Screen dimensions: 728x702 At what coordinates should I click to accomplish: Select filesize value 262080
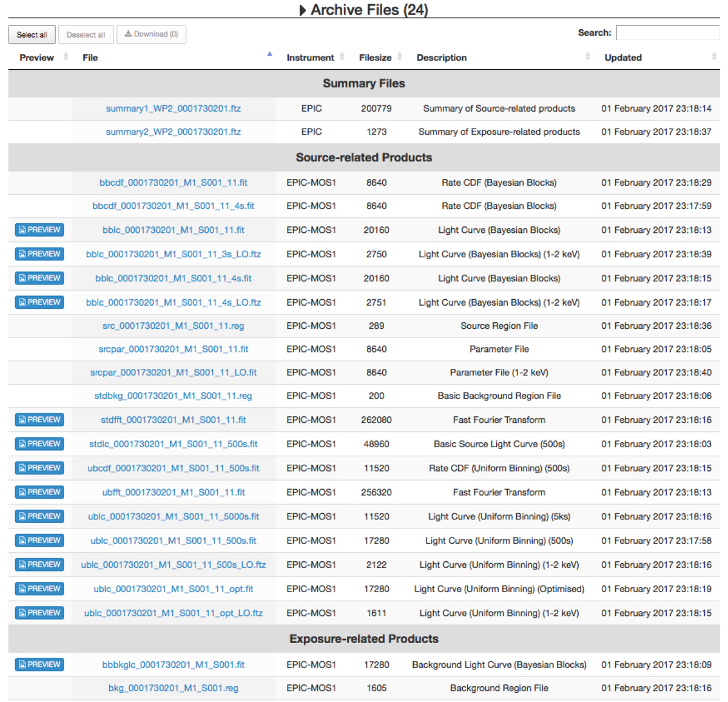376,420
